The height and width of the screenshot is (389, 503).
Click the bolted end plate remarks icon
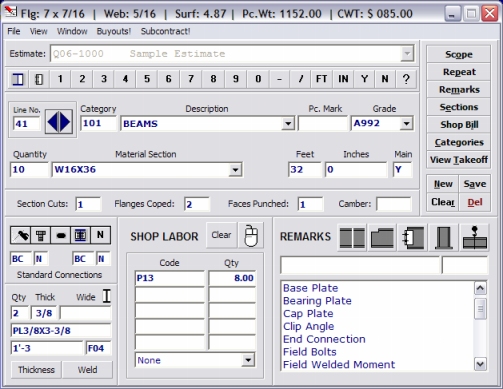click(x=413, y=238)
